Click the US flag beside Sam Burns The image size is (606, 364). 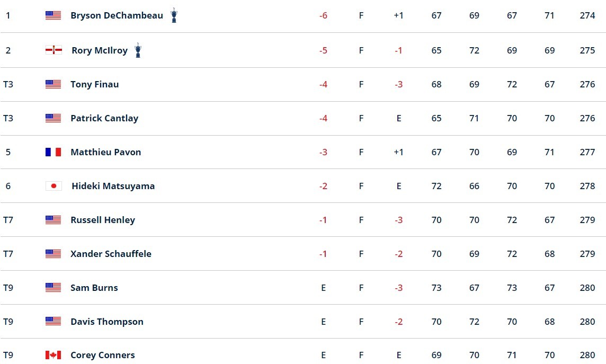[53, 288]
